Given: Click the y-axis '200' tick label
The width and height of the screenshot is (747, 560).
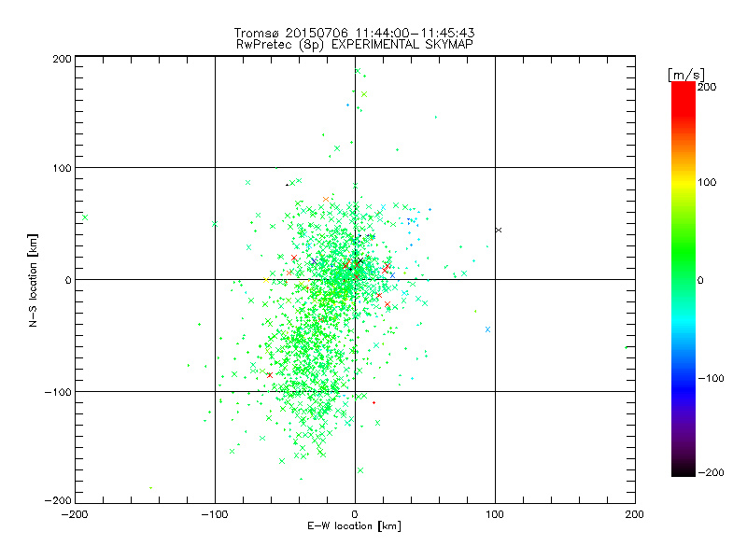Looking at the screenshot, I should [x=62, y=59].
